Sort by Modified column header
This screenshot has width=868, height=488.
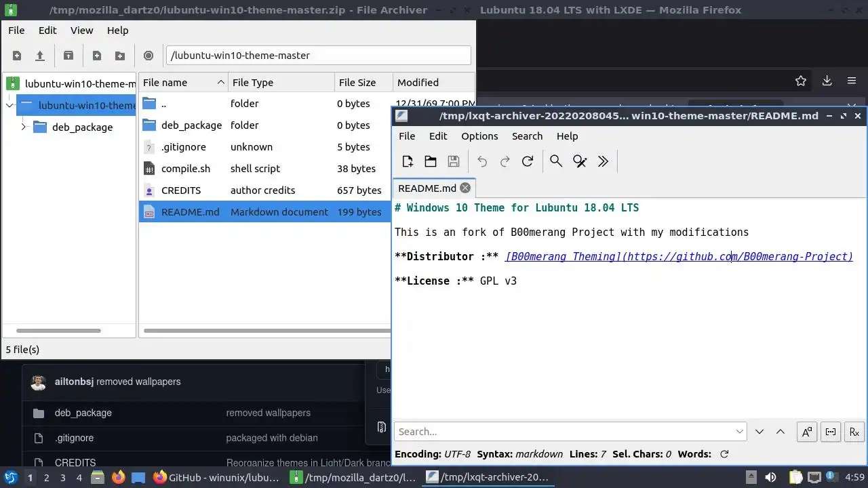coord(433,83)
